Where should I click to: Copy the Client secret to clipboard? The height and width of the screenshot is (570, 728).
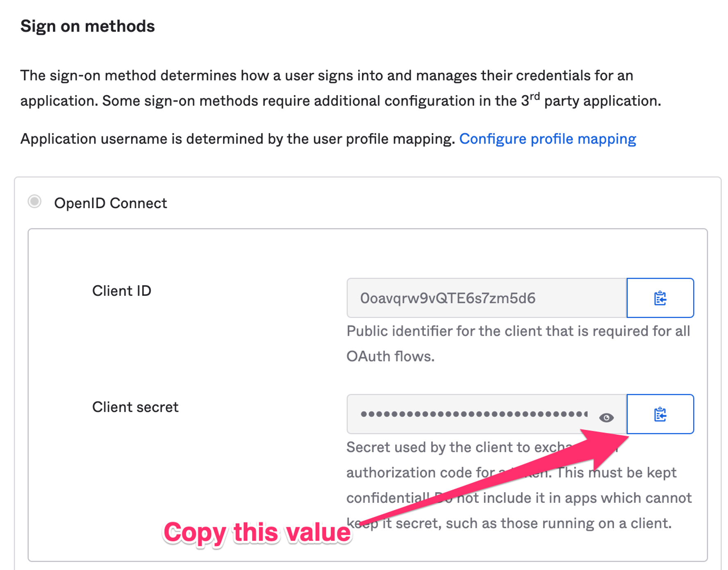click(660, 414)
